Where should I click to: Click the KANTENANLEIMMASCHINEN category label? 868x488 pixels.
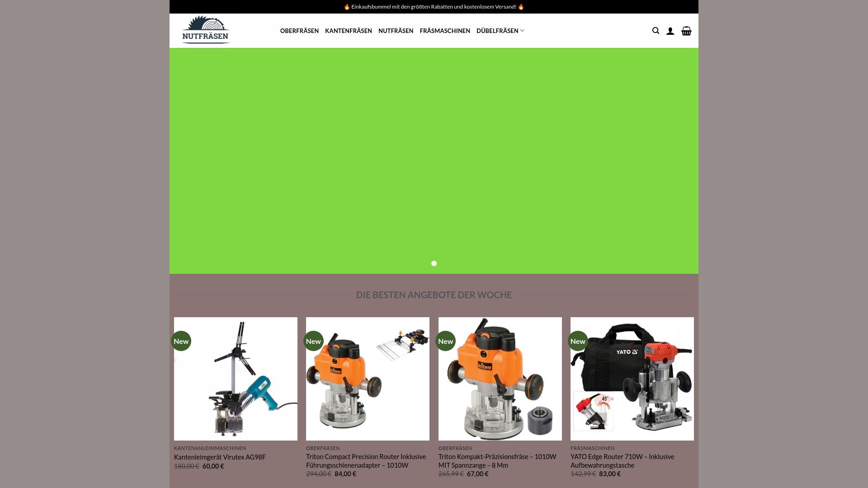[x=211, y=448]
